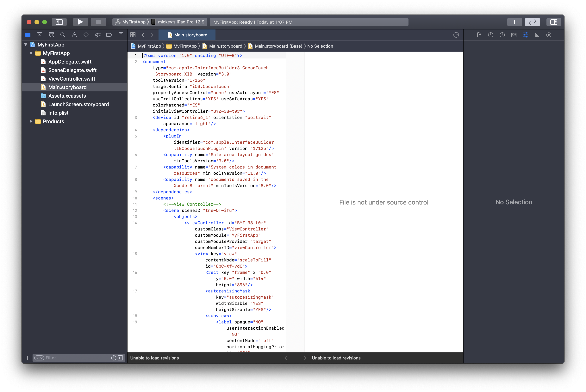Screen dimensions: 586x392
Task: Show the History inspector
Action: pyautogui.click(x=490, y=35)
